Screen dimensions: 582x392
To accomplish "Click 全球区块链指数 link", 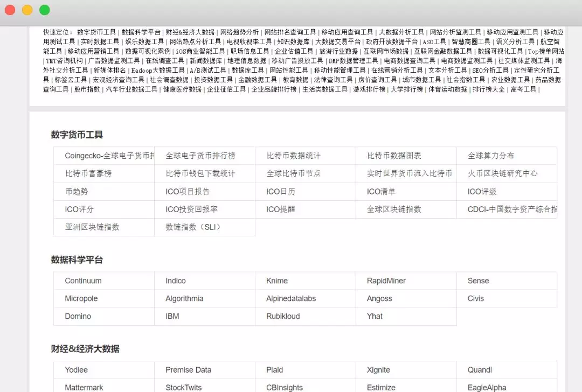I will pos(394,209).
